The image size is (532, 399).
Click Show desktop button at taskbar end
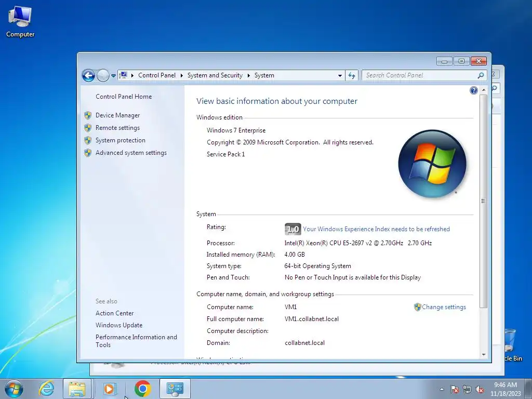pos(528,389)
